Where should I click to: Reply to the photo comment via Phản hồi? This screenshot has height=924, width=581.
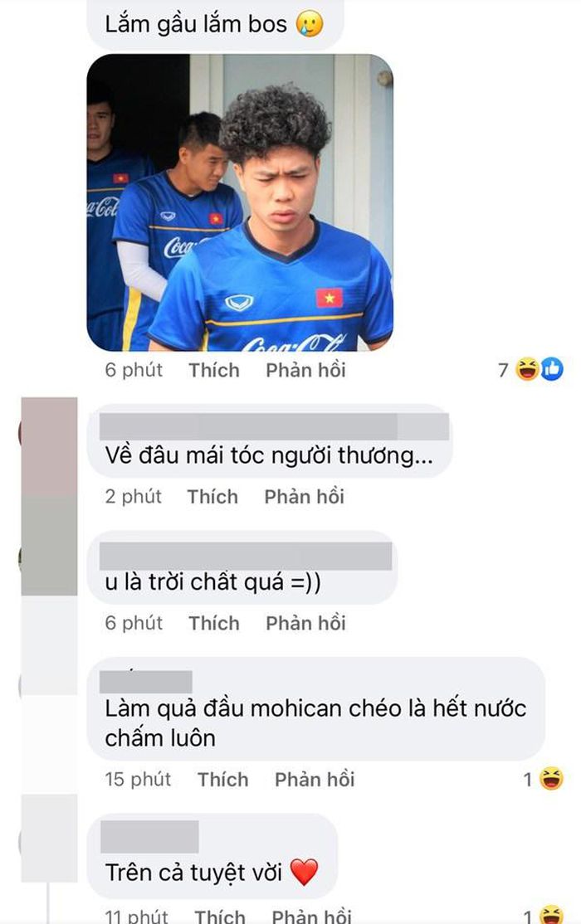coord(305,370)
